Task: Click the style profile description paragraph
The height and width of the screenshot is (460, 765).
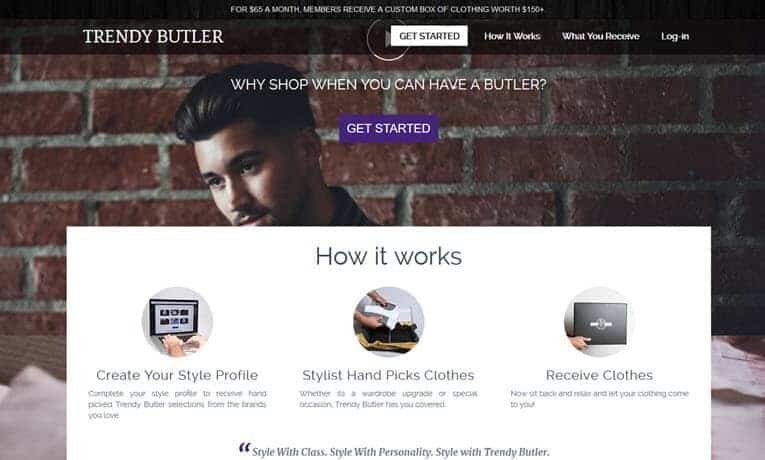Action: click(x=178, y=404)
